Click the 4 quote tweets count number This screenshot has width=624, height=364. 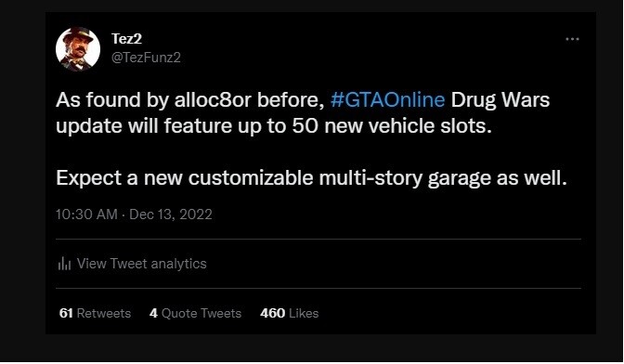click(153, 313)
